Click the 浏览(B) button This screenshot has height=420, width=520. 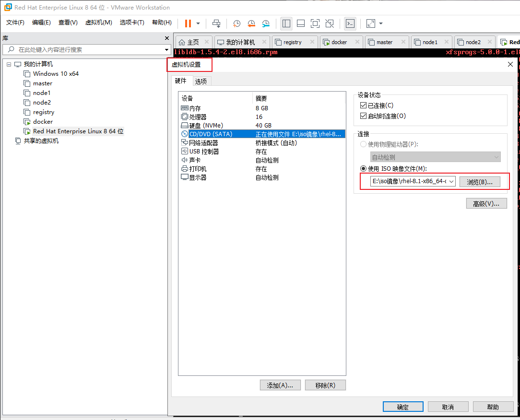tap(479, 181)
